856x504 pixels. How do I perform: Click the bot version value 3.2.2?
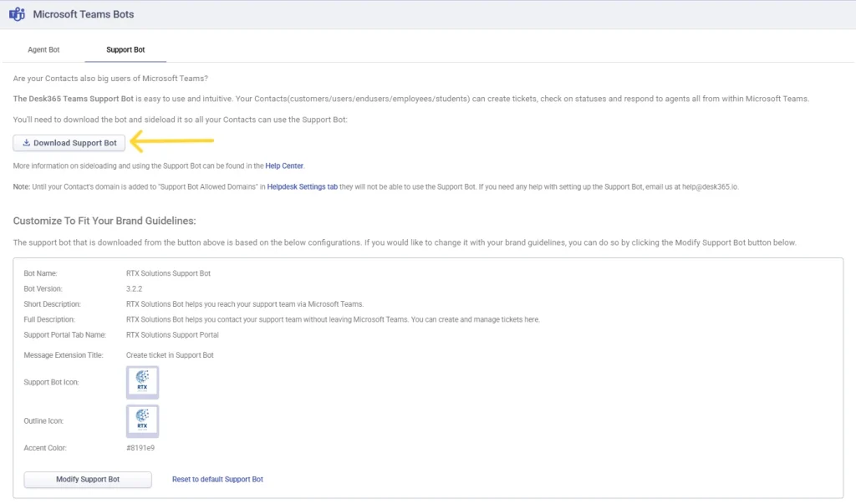coord(135,289)
